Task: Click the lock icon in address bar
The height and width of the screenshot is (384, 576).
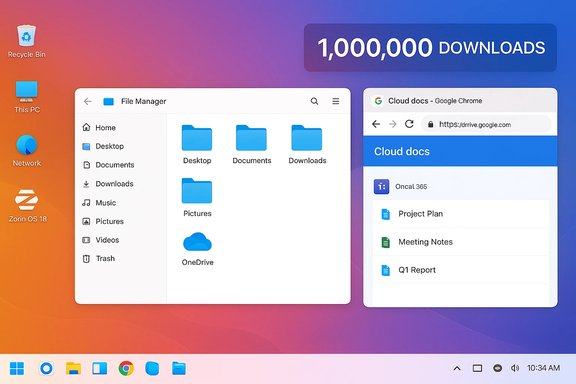Action: click(x=431, y=125)
